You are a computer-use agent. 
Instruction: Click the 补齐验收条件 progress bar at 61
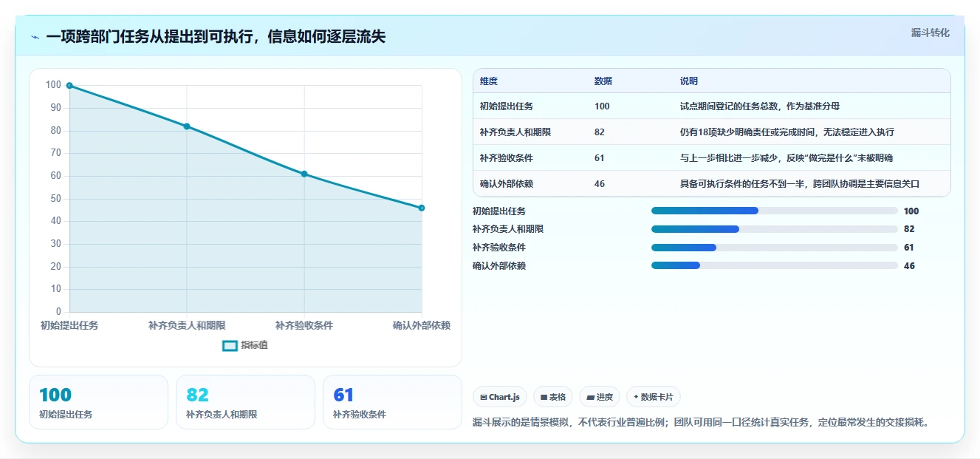(x=775, y=248)
